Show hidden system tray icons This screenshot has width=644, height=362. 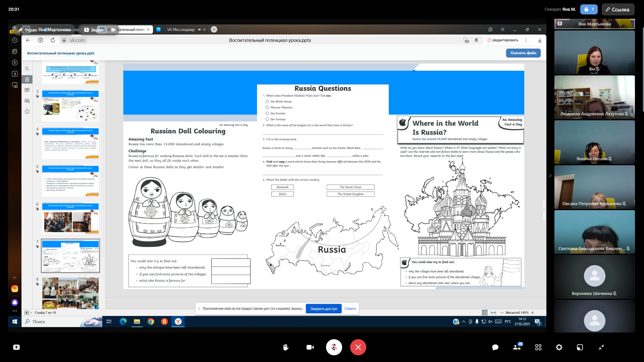(464, 321)
